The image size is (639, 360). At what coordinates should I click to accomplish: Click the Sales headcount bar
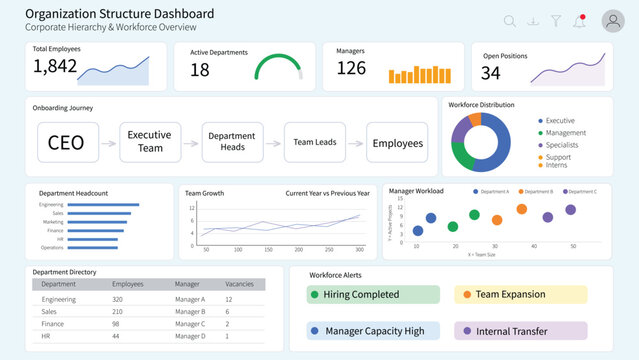pyautogui.click(x=99, y=213)
